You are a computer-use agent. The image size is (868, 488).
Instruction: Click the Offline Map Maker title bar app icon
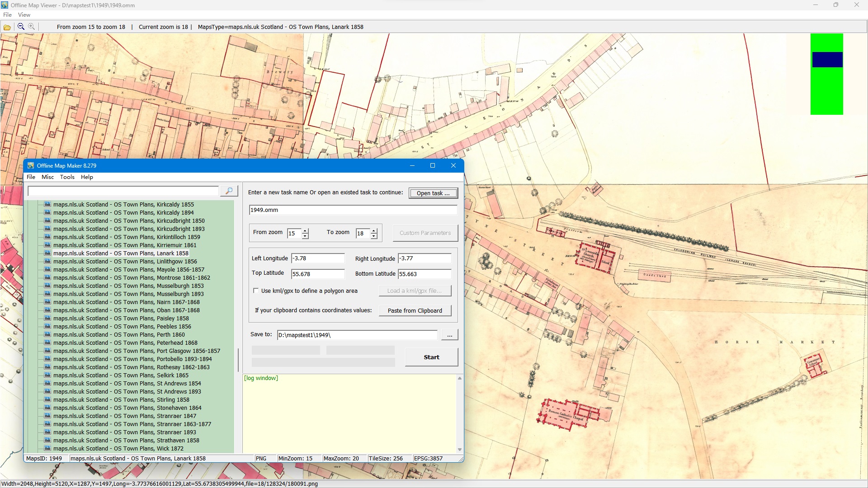31,165
